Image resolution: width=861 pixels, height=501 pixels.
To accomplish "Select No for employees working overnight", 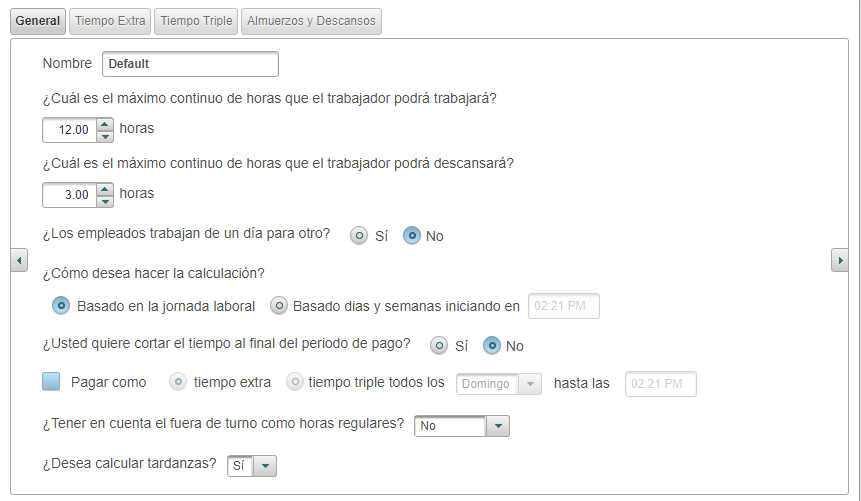I will (x=412, y=236).
